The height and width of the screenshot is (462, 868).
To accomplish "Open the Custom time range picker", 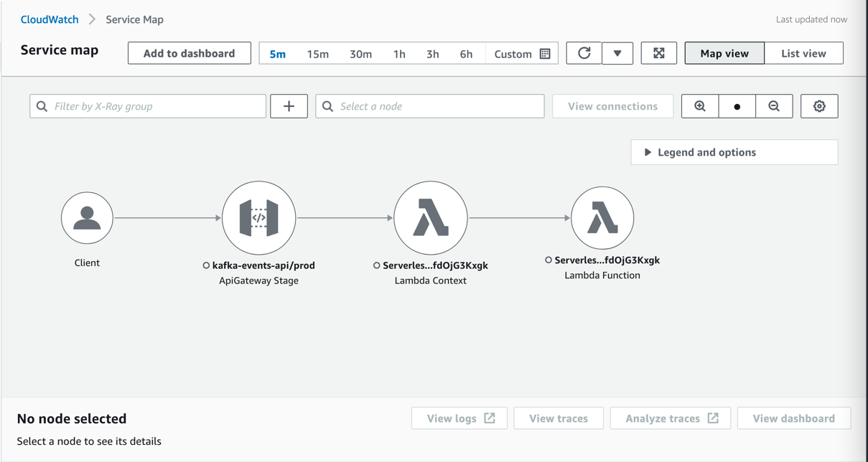I will point(522,54).
